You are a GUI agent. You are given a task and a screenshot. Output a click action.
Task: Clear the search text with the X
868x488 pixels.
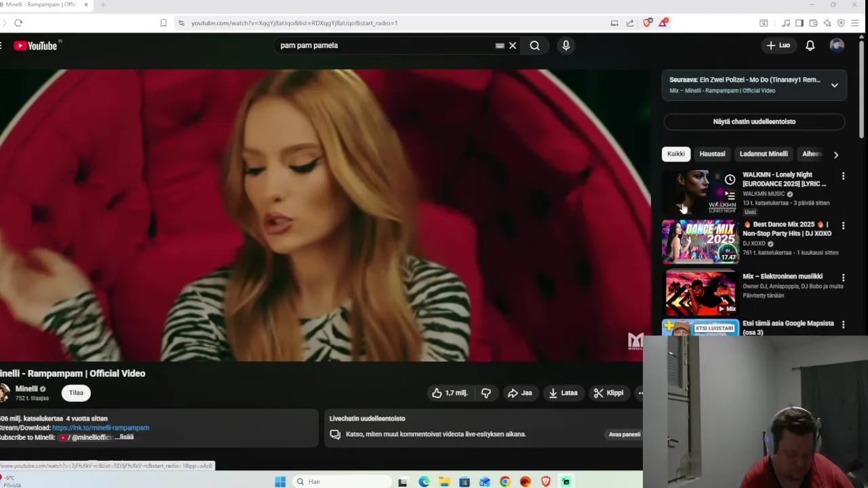click(513, 45)
